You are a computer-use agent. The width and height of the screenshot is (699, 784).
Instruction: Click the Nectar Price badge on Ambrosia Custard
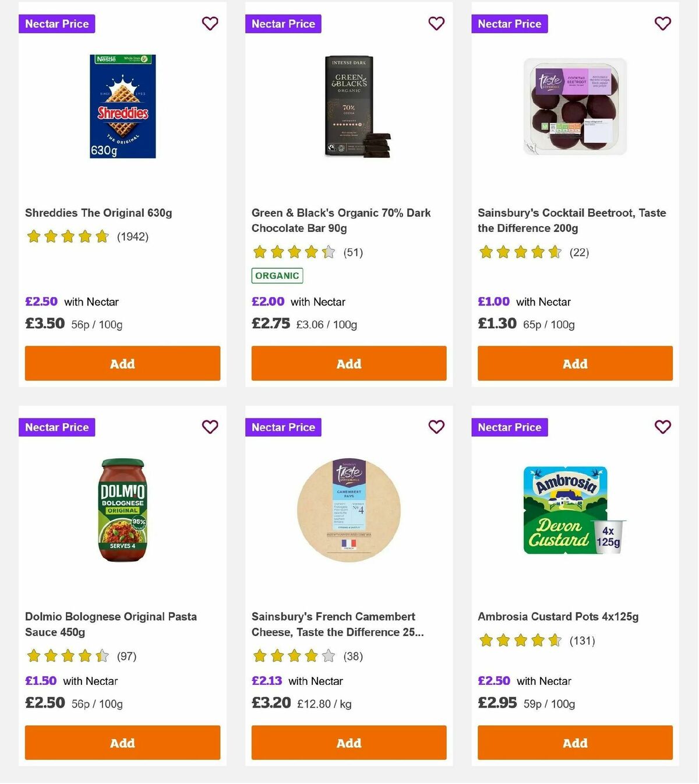point(510,427)
